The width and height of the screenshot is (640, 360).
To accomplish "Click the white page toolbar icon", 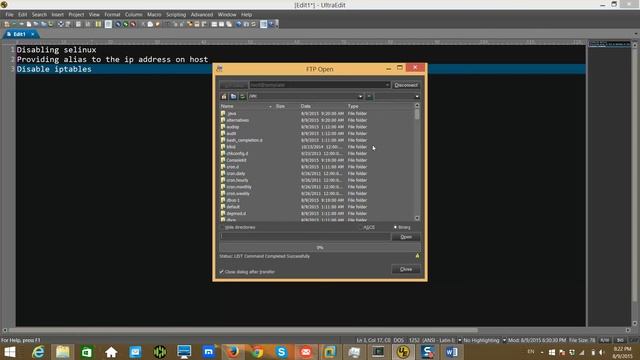I will coord(29,24).
